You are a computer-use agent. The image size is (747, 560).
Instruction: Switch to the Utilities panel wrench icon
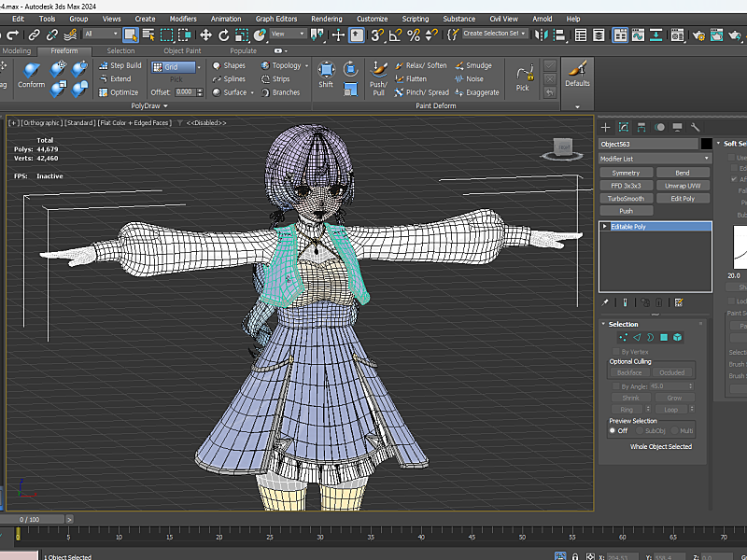coord(694,127)
